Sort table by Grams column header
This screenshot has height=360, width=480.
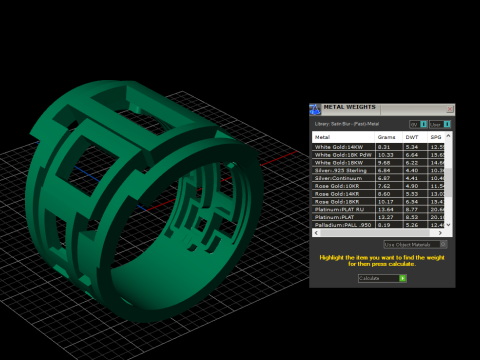point(389,137)
